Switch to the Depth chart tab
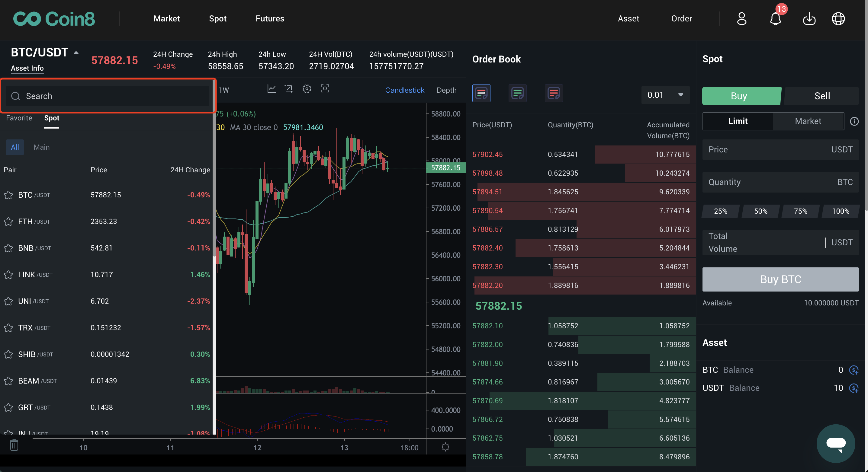This screenshot has width=868, height=472. [x=446, y=90]
